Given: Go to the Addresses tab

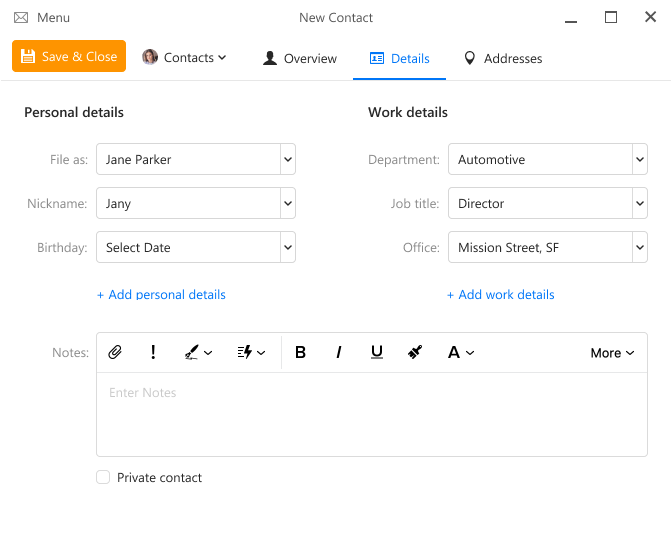Looking at the screenshot, I should (504, 58).
